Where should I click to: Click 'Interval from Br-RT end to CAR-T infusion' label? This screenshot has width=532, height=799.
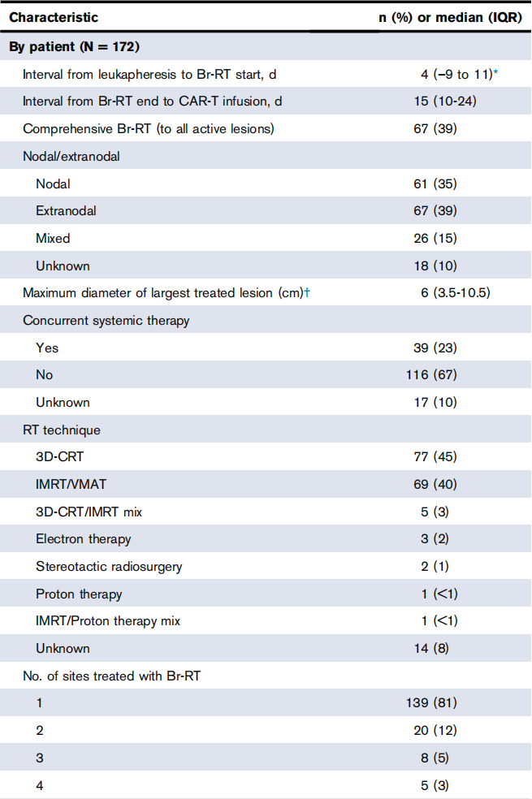pos(153,101)
